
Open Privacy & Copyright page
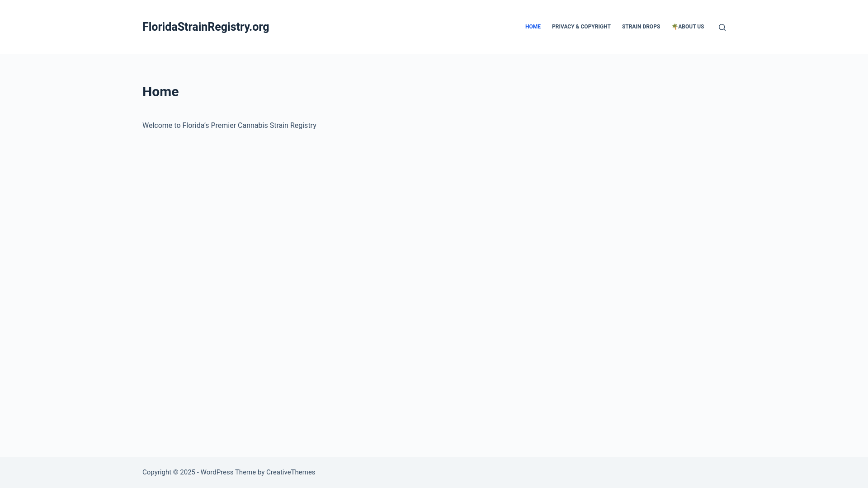pyautogui.click(x=581, y=27)
